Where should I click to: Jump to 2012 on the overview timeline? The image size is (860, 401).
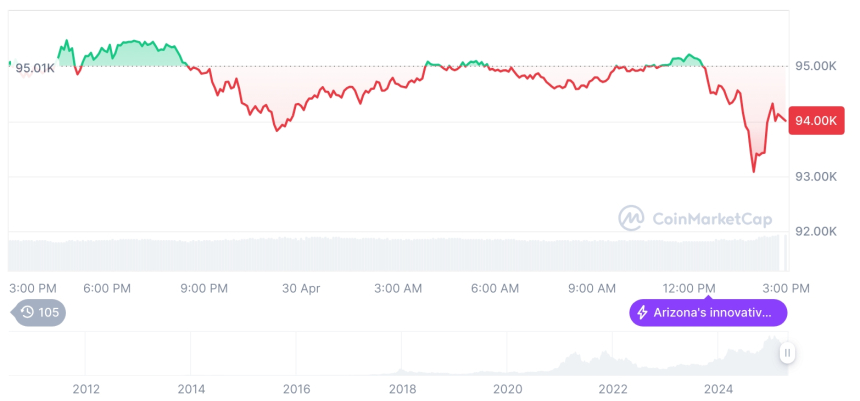(x=86, y=389)
